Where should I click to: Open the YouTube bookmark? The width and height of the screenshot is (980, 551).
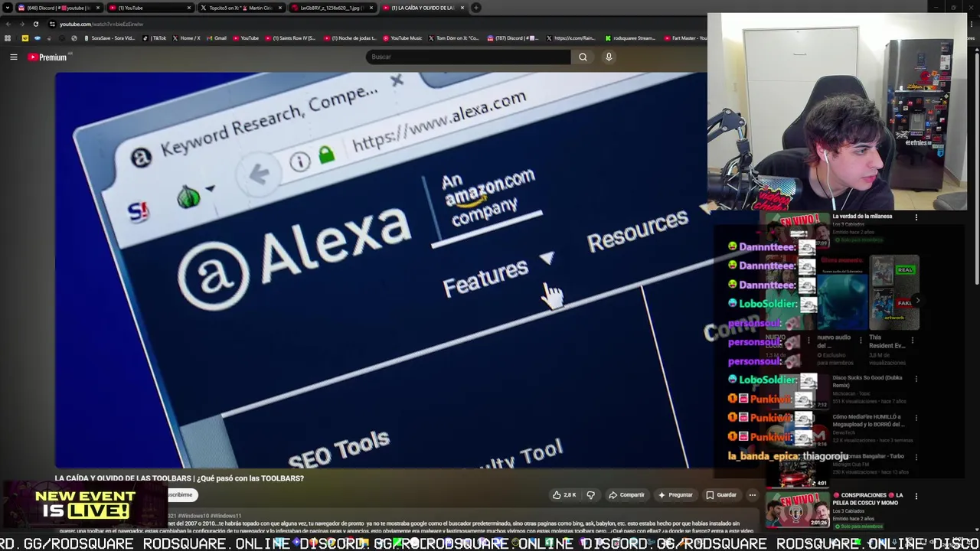coord(246,37)
